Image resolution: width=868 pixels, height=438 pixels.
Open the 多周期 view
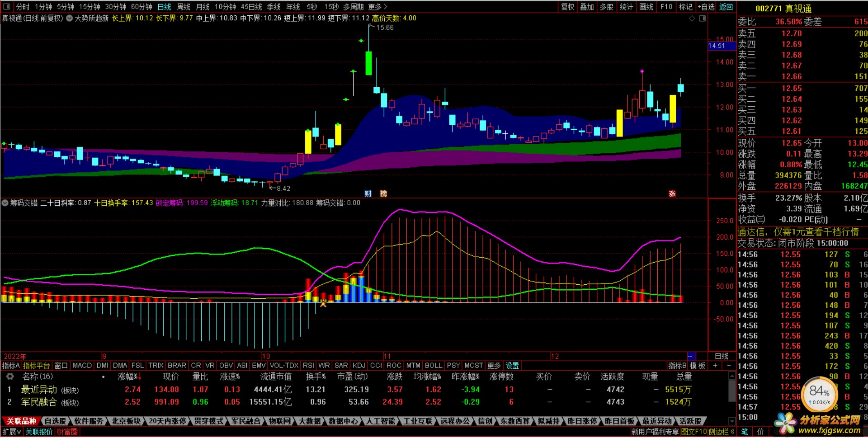coord(354,7)
